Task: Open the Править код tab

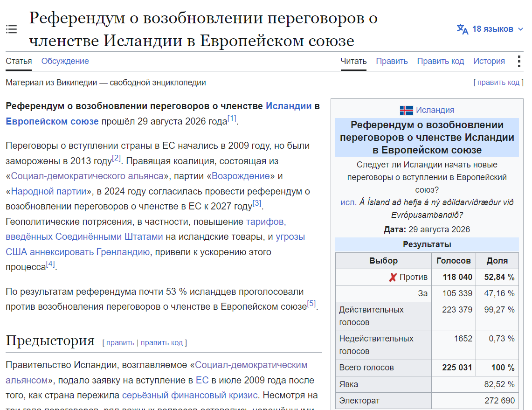Action: (x=441, y=61)
